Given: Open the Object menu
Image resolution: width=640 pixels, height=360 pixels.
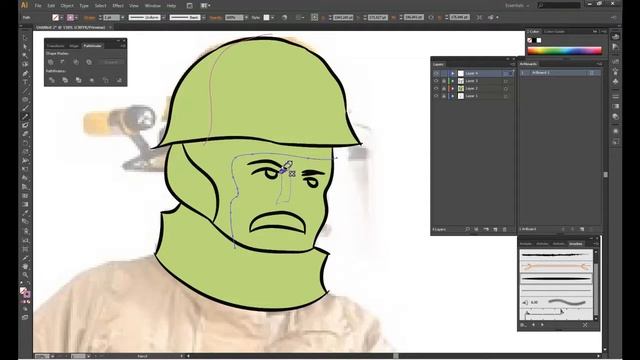Looking at the screenshot, I should 67,6.
